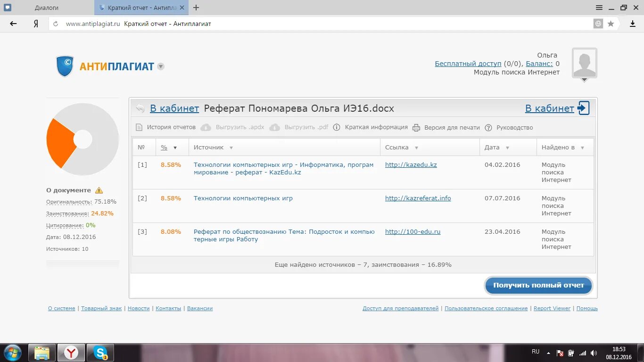Open the Бесплатный доступ link

click(x=468, y=64)
